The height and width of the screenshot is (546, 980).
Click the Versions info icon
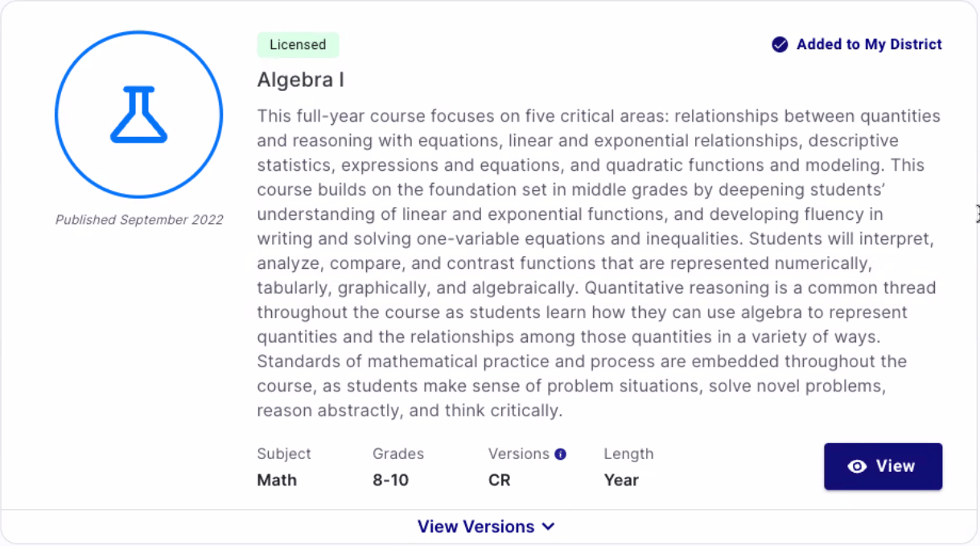point(561,454)
